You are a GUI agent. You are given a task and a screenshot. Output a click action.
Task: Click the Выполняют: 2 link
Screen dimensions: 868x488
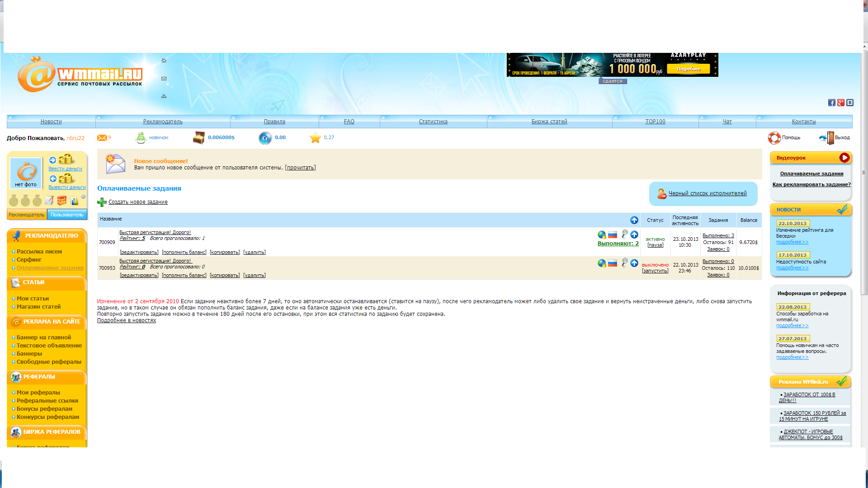click(618, 244)
